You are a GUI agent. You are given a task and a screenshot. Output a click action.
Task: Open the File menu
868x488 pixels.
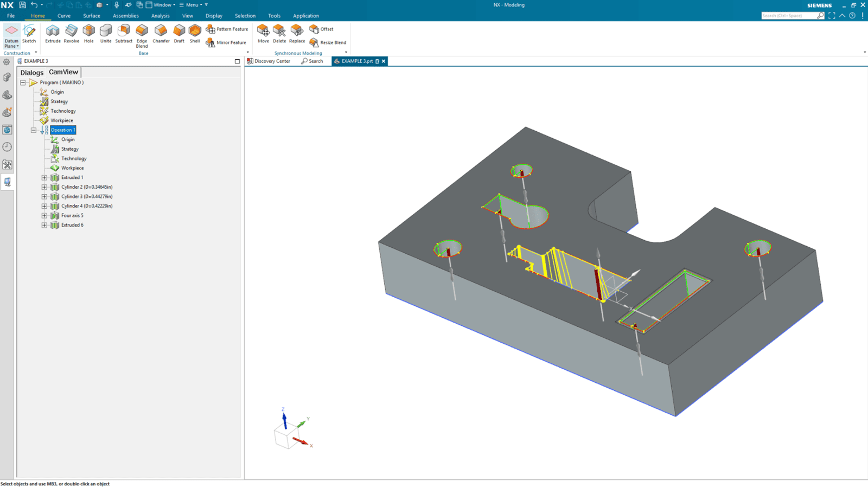(x=11, y=16)
